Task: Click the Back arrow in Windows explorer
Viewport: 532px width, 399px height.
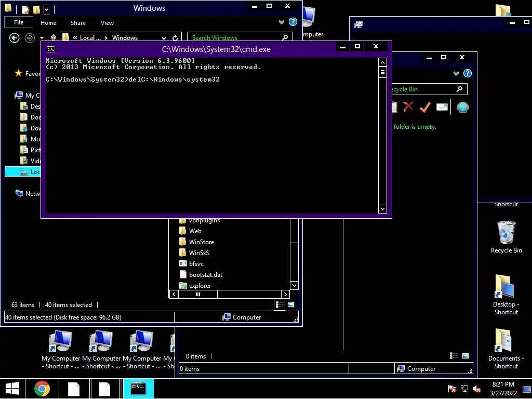Action: coord(14,37)
